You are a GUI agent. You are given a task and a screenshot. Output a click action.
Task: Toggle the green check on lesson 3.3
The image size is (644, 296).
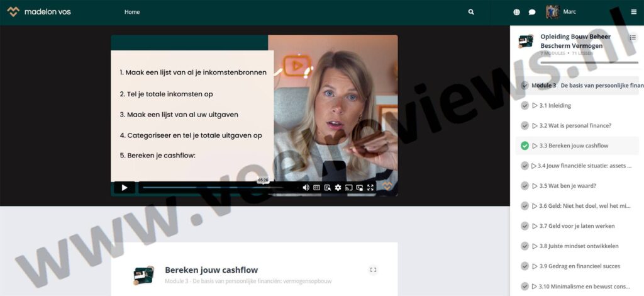tap(525, 146)
